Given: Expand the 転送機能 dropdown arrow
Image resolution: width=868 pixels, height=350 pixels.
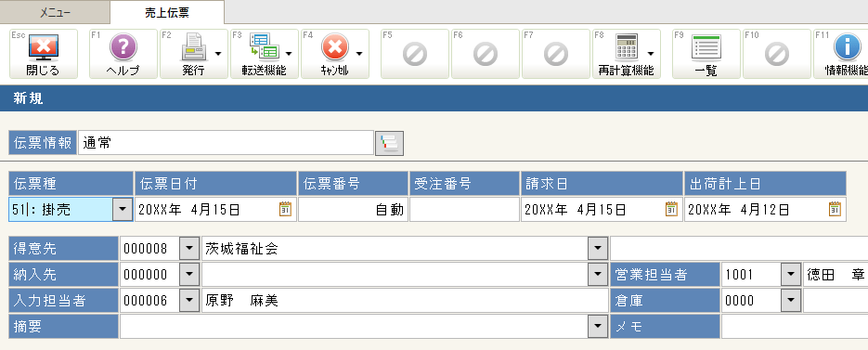Looking at the screenshot, I should [x=289, y=54].
